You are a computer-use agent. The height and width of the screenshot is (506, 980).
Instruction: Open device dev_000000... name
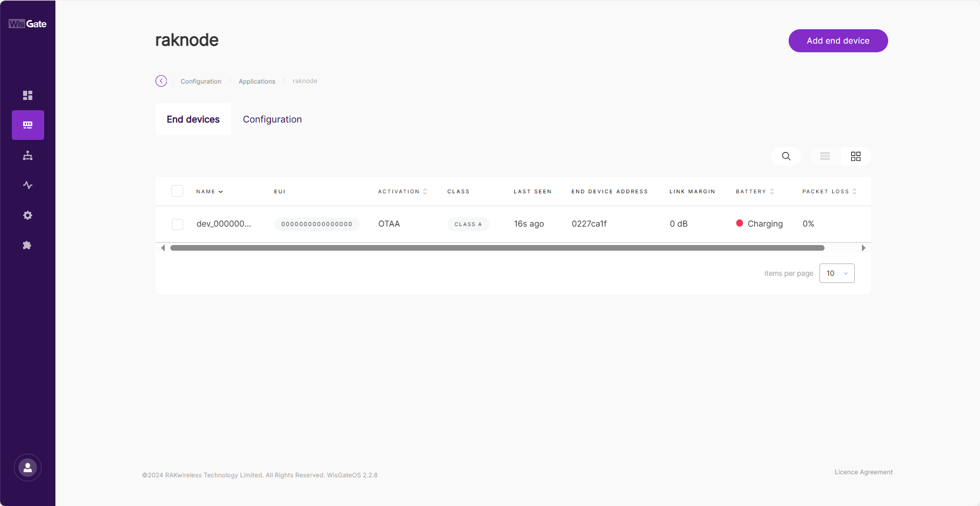224,224
